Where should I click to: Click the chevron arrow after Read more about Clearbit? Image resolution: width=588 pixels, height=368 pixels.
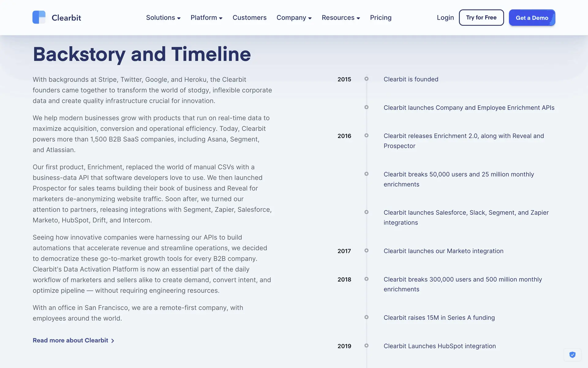click(113, 341)
